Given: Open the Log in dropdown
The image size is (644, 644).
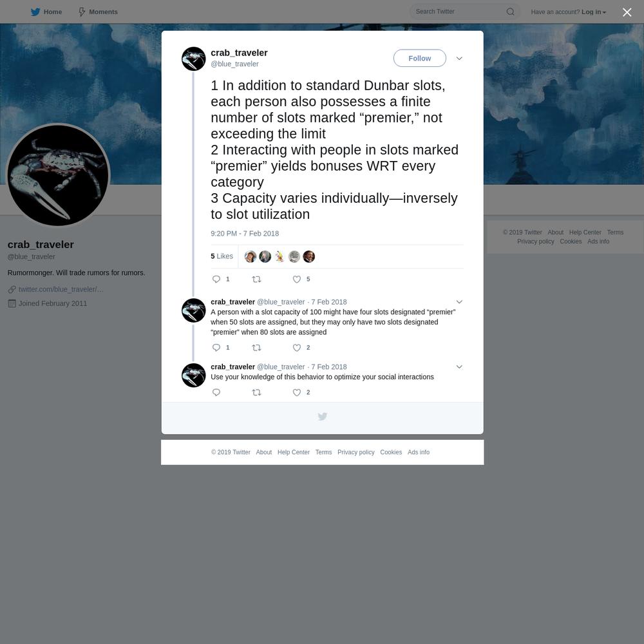Looking at the screenshot, I should tap(594, 12).
